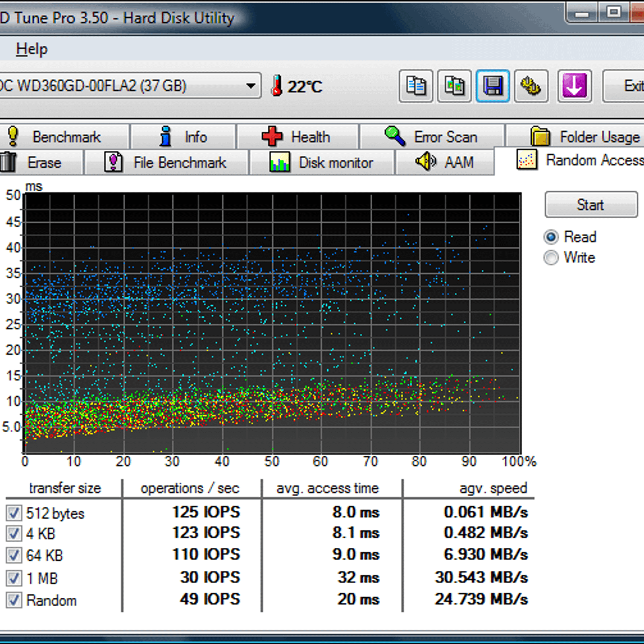Click the File Benchmark document icon

pos(114,162)
